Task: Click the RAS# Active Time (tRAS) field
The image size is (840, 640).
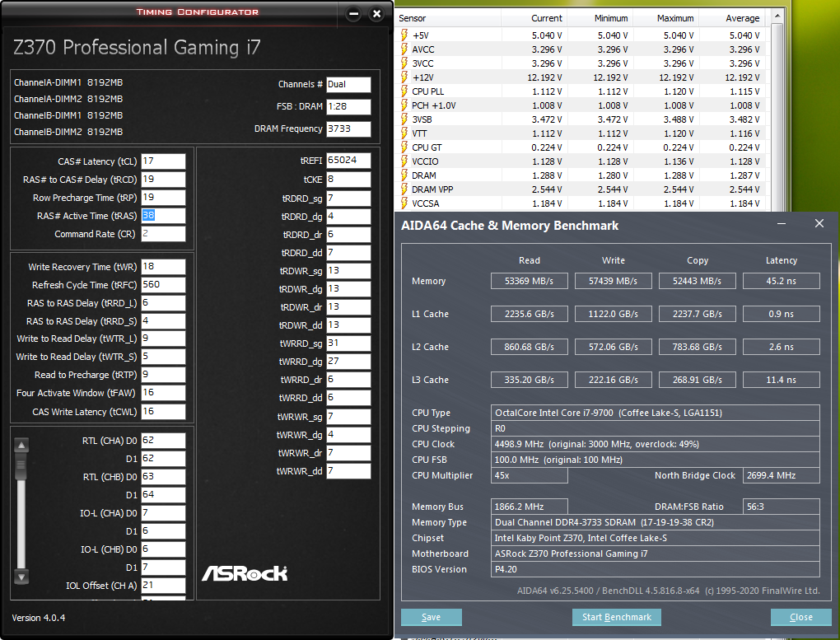Action: pyautogui.click(x=163, y=216)
